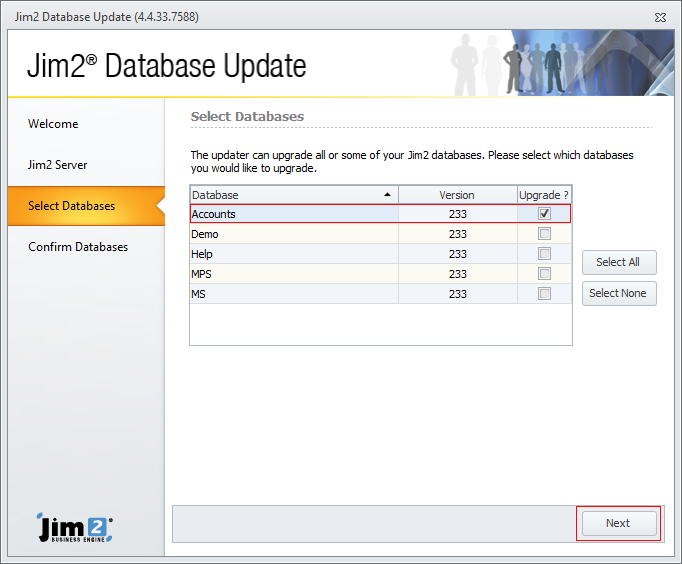Viewport: 682px width, 564px height.
Task: Select the Accounts database name
Action: click(x=214, y=214)
